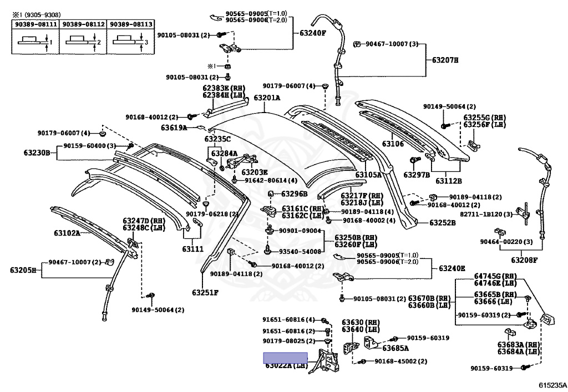This screenshot has height=392, width=568.
Task: Select the shim diagram under 90389-08111
Action: pyautogui.click(x=35, y=42)
